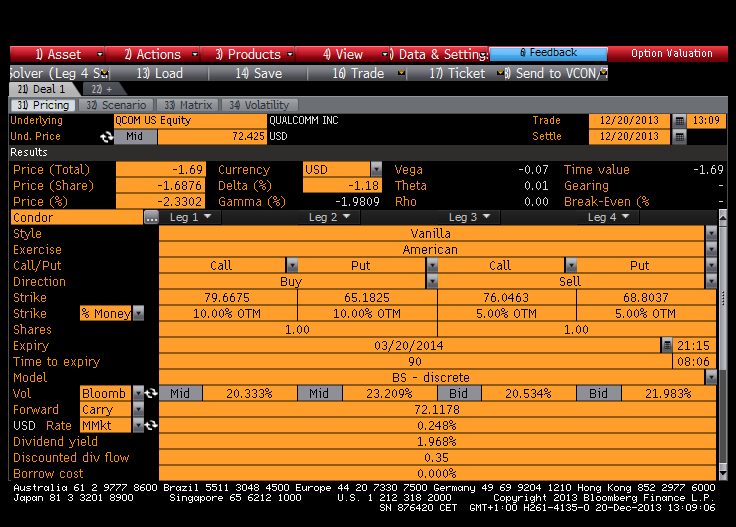Click the Und. Price 72.425 field
Image resolution: width=736 pixels, height=527 pixels.
point(212,137)
